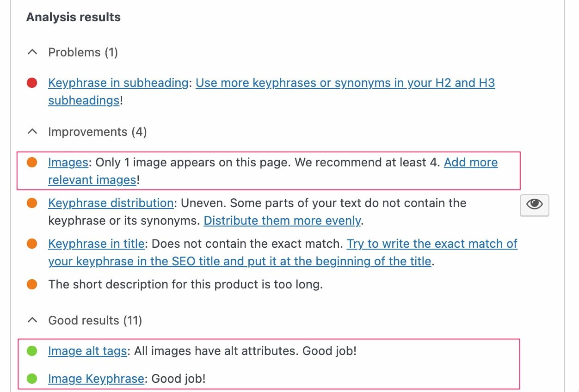Open the Keyphrase in subheading link

pos(118,83)
